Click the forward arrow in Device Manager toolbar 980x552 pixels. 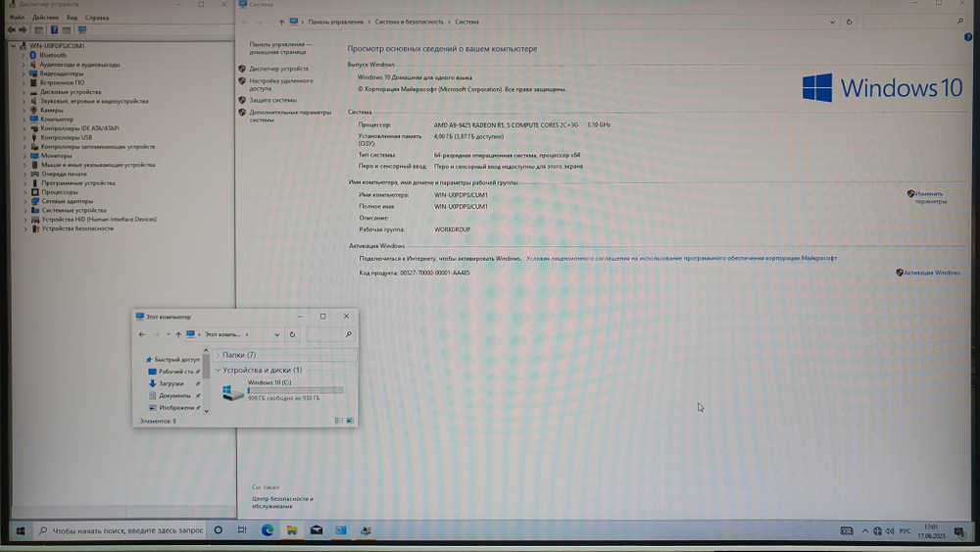click(x=24, y=30)
